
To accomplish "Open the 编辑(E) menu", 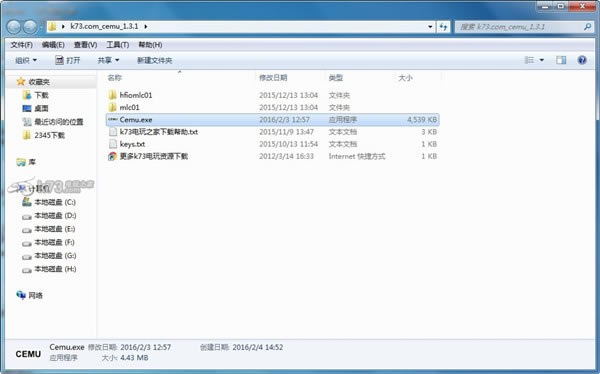I will pos(53,45).
